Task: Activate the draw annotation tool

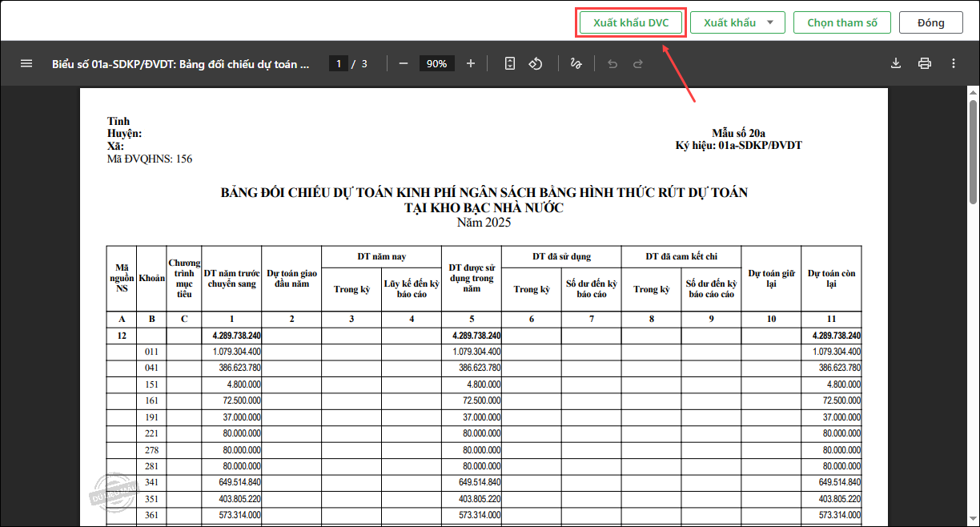Action: point(576,63)
